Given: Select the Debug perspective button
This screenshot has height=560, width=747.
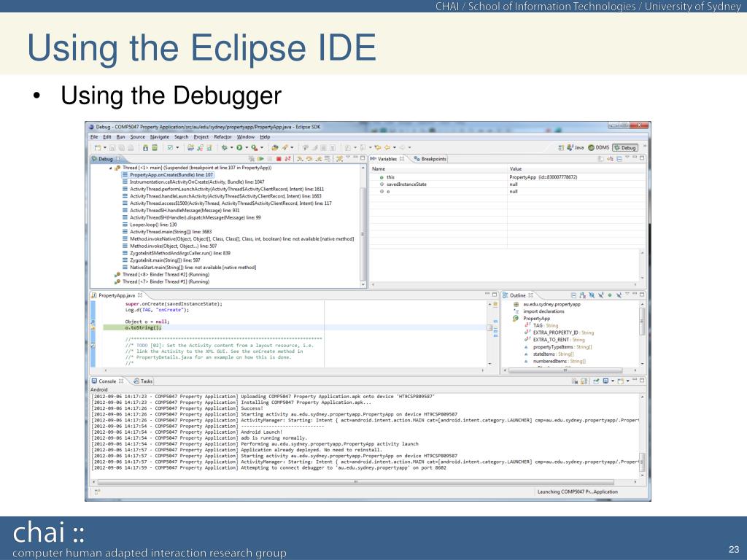Looking at the screenshot, I should pos(625,147).
